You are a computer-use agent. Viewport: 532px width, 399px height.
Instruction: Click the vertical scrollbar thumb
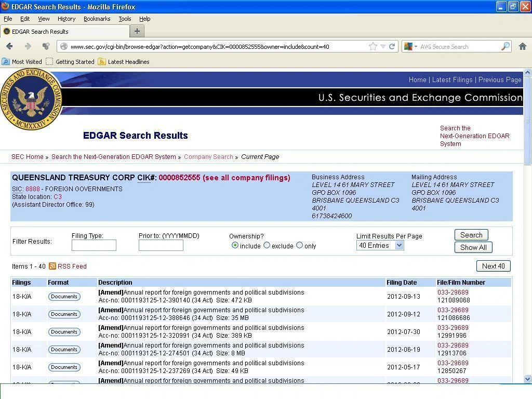(528, 121)
